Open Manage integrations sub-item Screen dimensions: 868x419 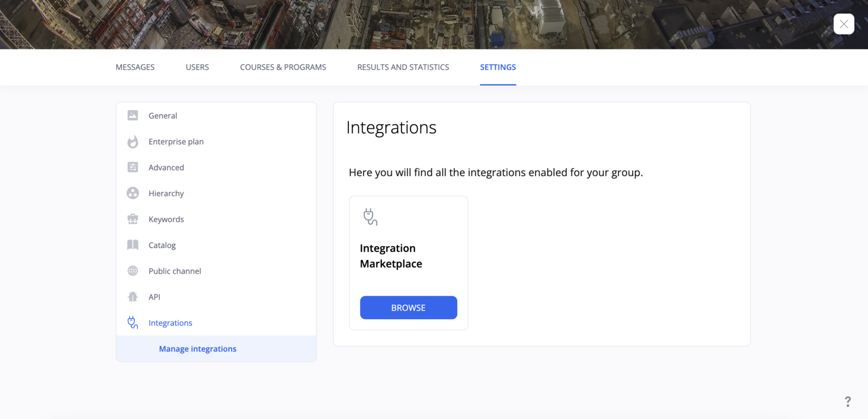coord(216,349)
